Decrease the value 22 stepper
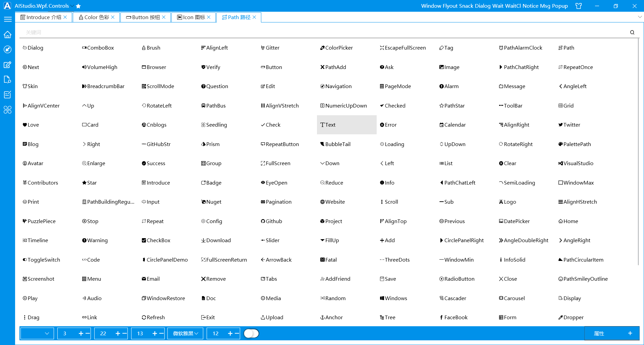Viewport: 644px width, 345px height. click(125, 334)
